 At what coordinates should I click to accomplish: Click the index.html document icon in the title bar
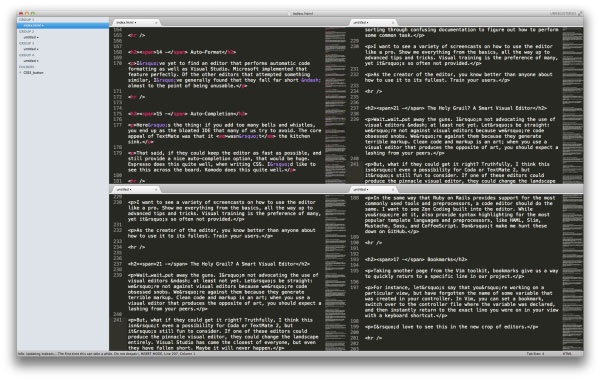pyautogui.click(x=290, y=13)
